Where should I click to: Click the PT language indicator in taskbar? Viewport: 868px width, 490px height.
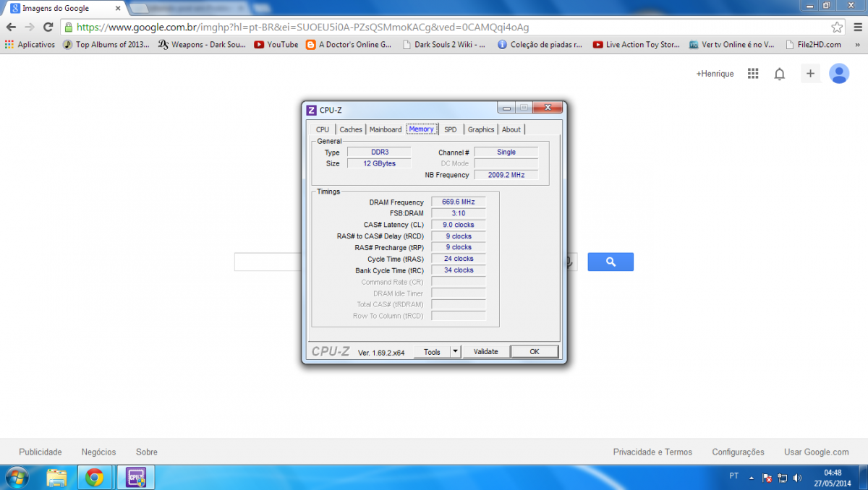[x=734, y=476]
